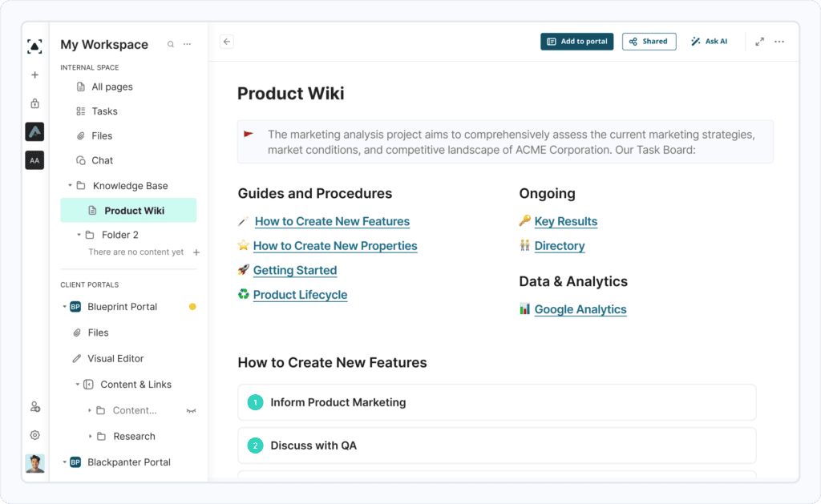Click the red flag icon in the callout
Image resolution: width=821 pixels, height=504 pixels.
pyautogui.click(x=249, y=135)
